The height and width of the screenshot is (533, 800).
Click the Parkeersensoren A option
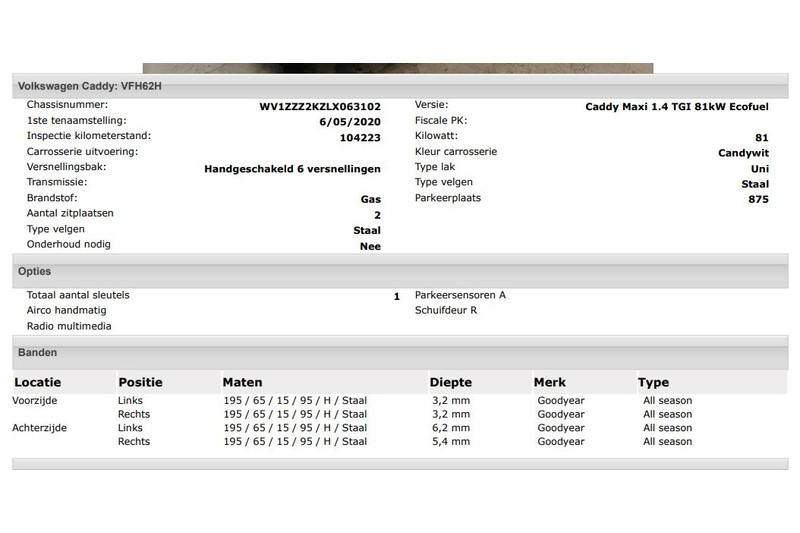click(x=460, y=295)
